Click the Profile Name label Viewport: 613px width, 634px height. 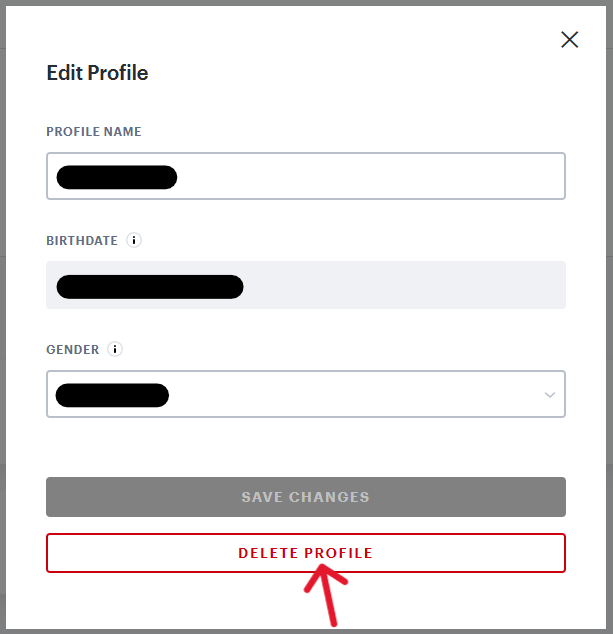(x=94, y=132)
